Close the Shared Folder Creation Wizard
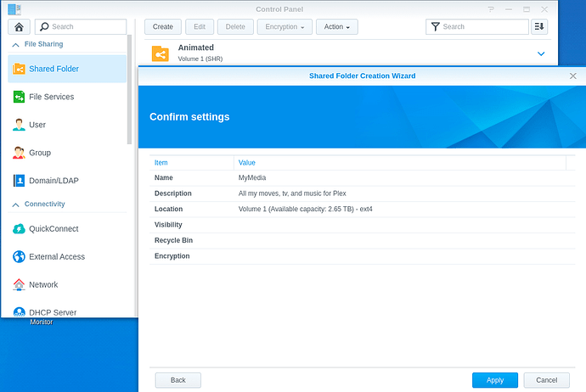586x392 pixels. (x=572, y=76)
